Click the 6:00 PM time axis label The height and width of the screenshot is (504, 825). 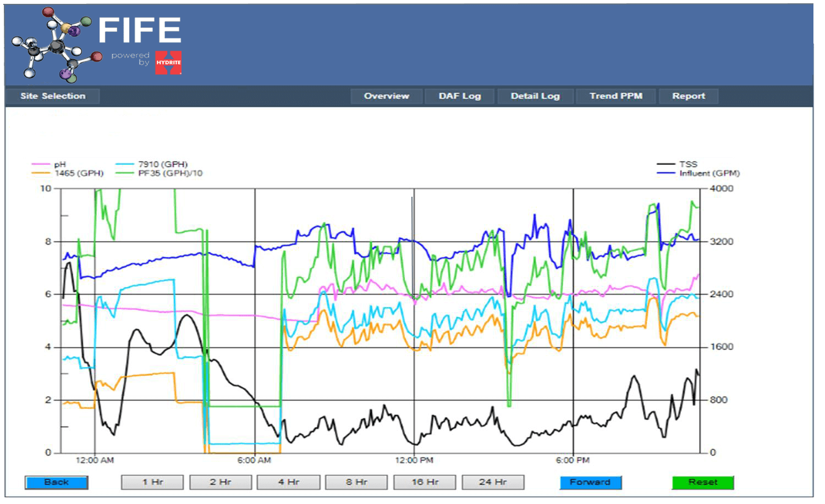point(573,460)
